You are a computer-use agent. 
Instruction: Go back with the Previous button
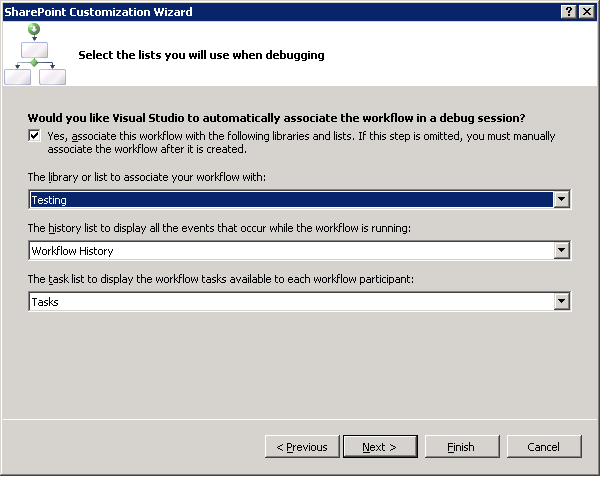pos(301,447)
